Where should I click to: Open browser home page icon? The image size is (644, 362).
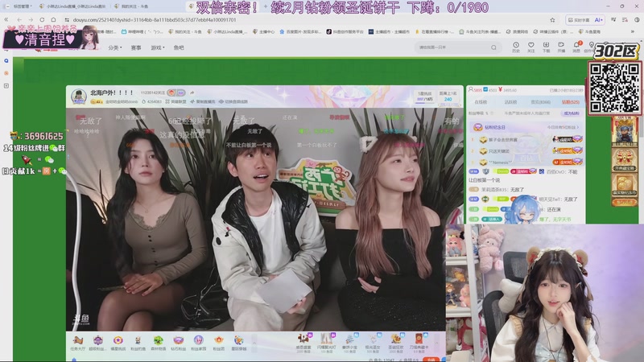tap(53, 19)
